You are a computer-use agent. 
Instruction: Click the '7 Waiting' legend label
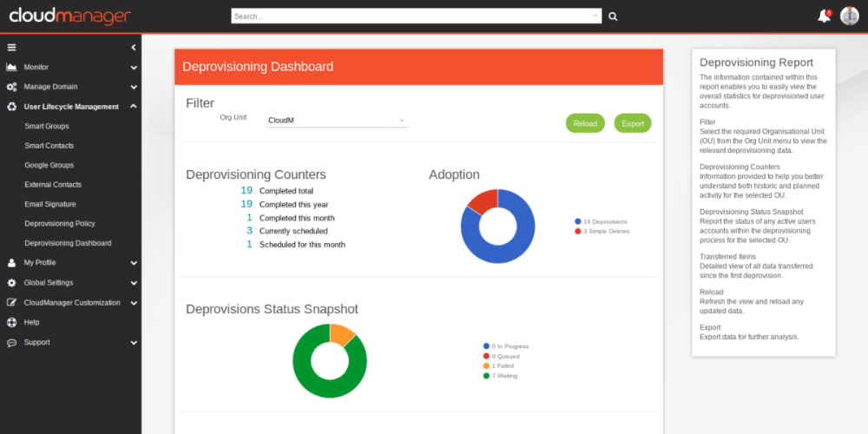[x=504, y=376]
